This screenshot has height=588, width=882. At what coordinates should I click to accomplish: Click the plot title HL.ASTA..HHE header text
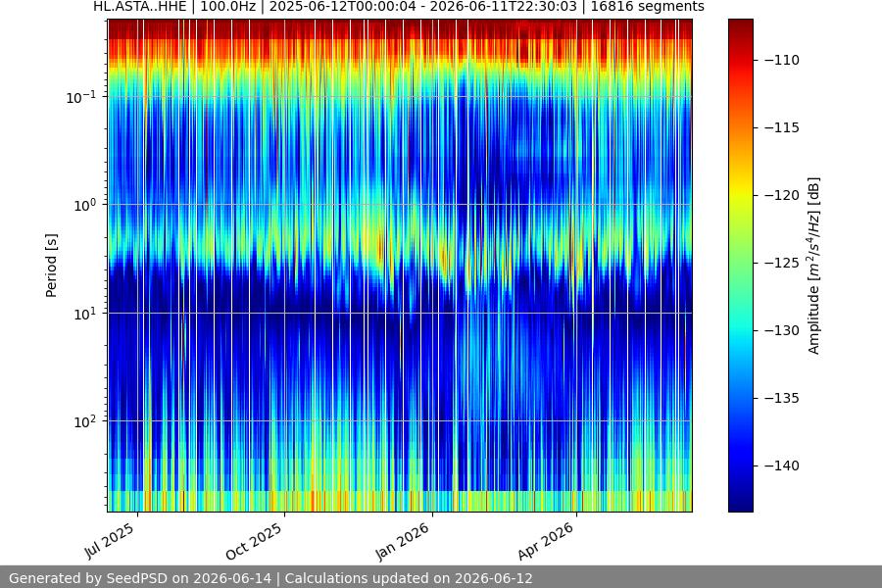pyautogui.click(x=398, y=7)
